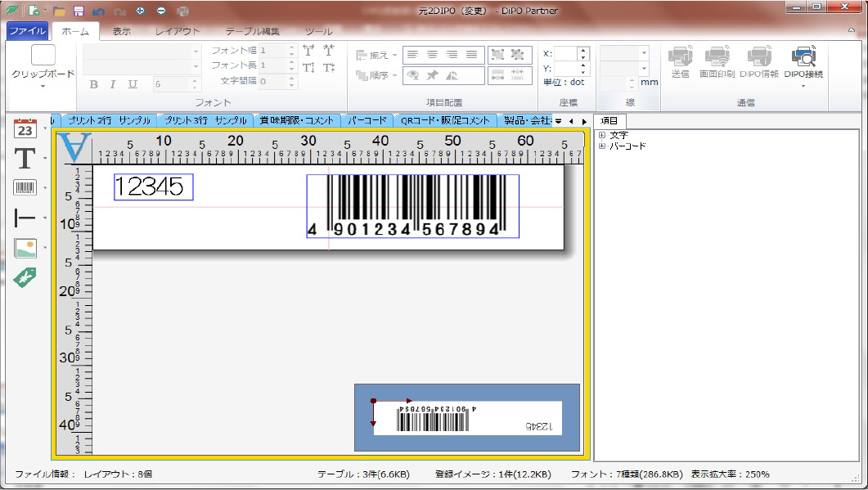
Task: Switch to the レイアウト ribbon tab
Action: tap(178, 32)
